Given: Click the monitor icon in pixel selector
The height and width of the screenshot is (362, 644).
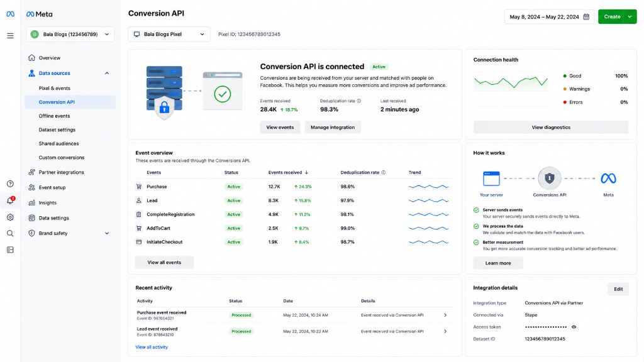Looking at the screenshot, I should pos(136,34).
